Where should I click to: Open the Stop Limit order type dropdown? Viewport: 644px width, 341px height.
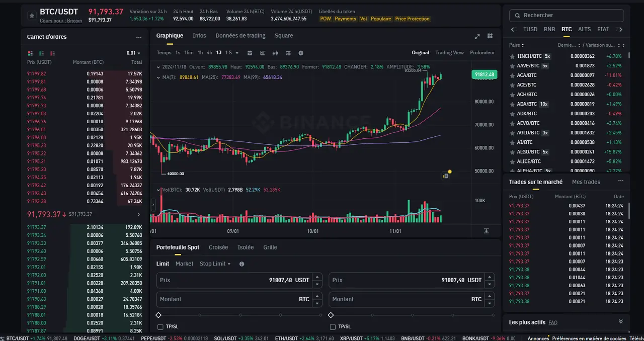215,264
